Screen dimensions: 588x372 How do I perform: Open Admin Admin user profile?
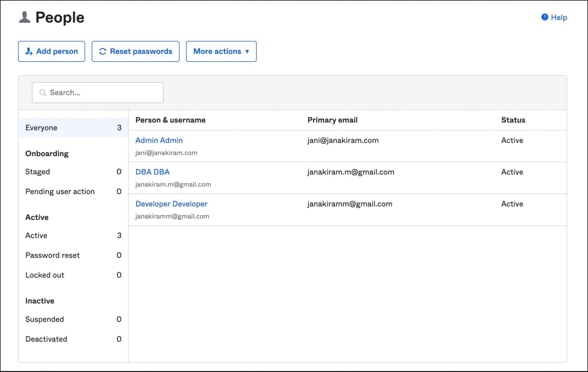point(159,140)
